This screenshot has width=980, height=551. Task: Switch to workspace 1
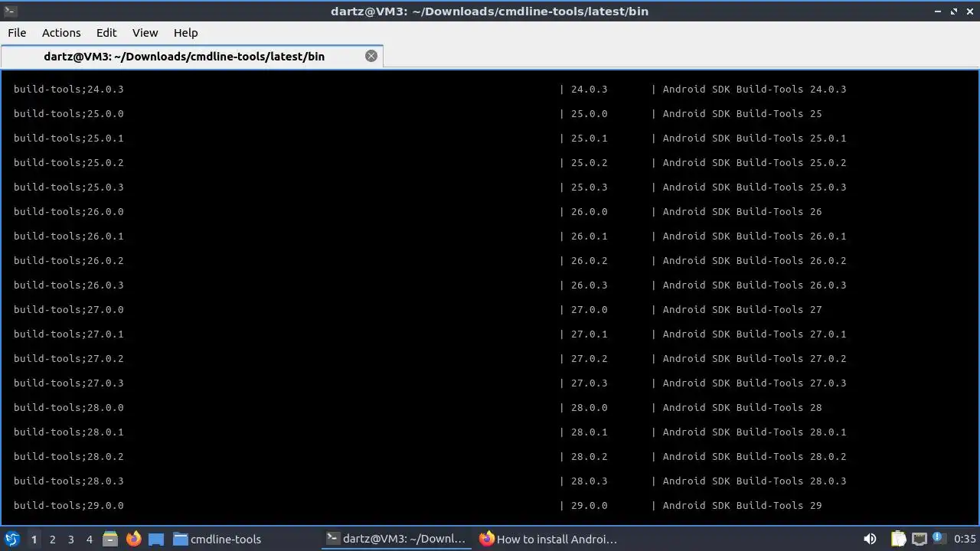[34, 540]
